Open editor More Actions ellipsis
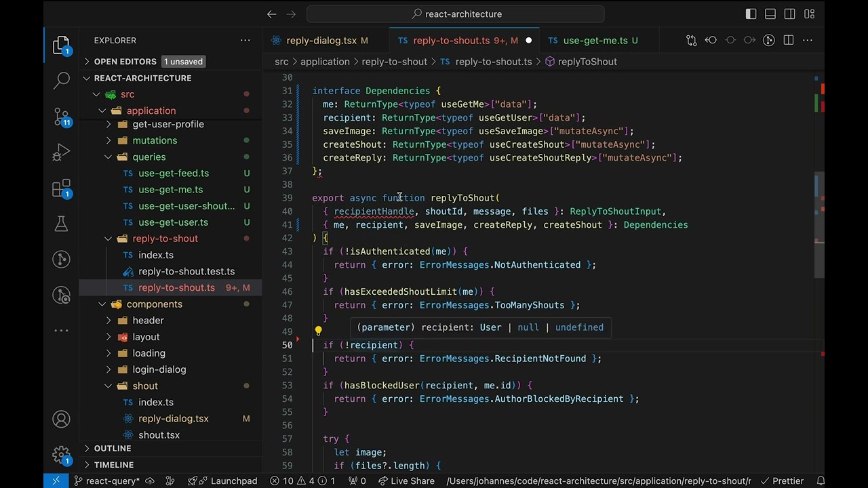868x488 pixels. click(x=808, y=41)
